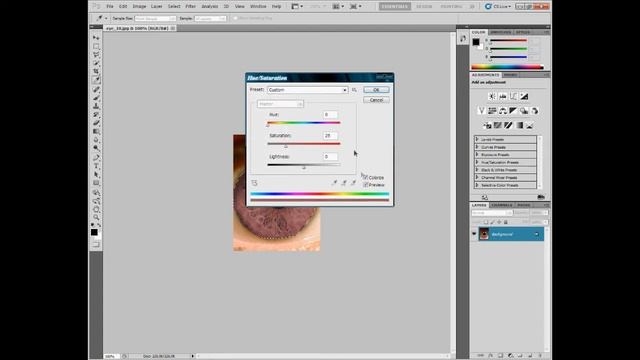Click Cancel in the Hue/Saturation dialog
The width and height of the screenshot is (640, 360).
[x=376, y=100]
